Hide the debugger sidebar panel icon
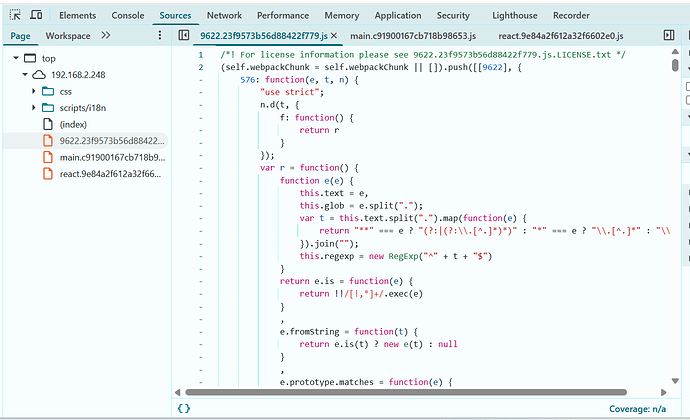 pyautogui.click(x=669, y=35)
